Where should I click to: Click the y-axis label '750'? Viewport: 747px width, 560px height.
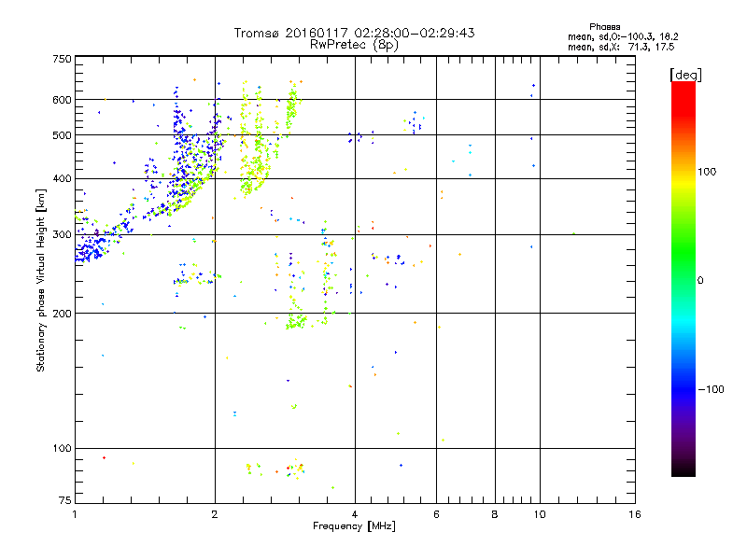pos(62,59)
